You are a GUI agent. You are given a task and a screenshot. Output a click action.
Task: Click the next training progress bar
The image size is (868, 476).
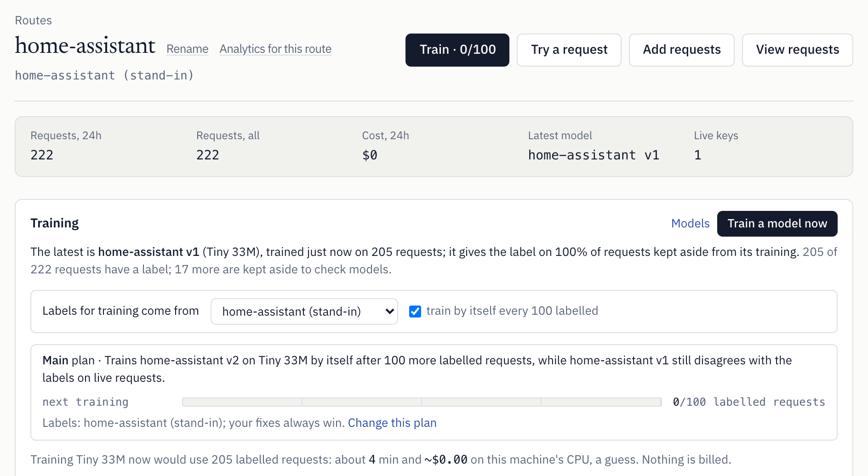(422, 402)
